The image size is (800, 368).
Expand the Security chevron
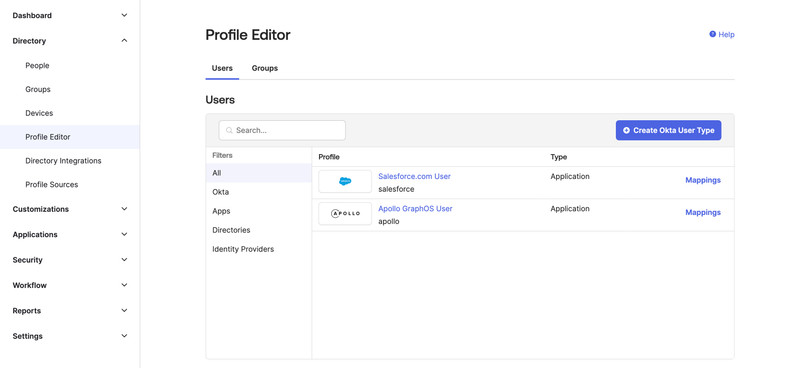coord(124,260)
